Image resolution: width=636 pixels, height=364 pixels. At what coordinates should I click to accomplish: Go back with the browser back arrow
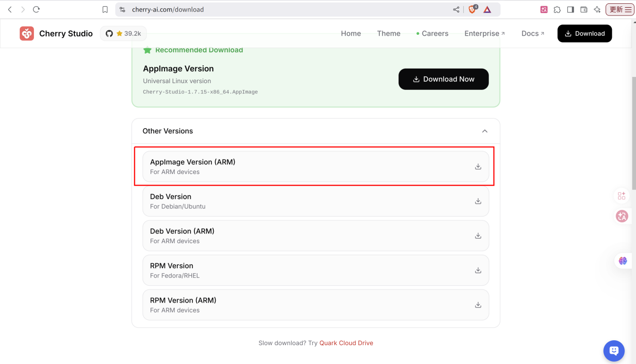pos(10,9)
